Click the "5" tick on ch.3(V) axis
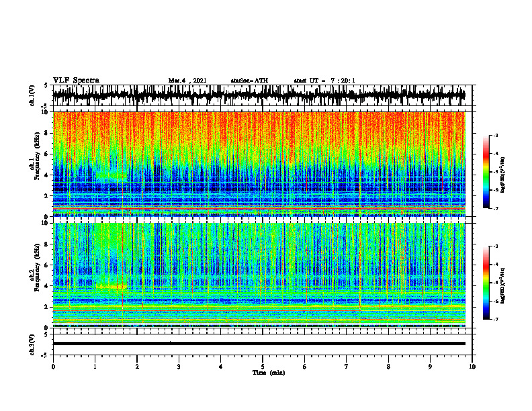Screen dimensions: 532x411 (46, 334)
